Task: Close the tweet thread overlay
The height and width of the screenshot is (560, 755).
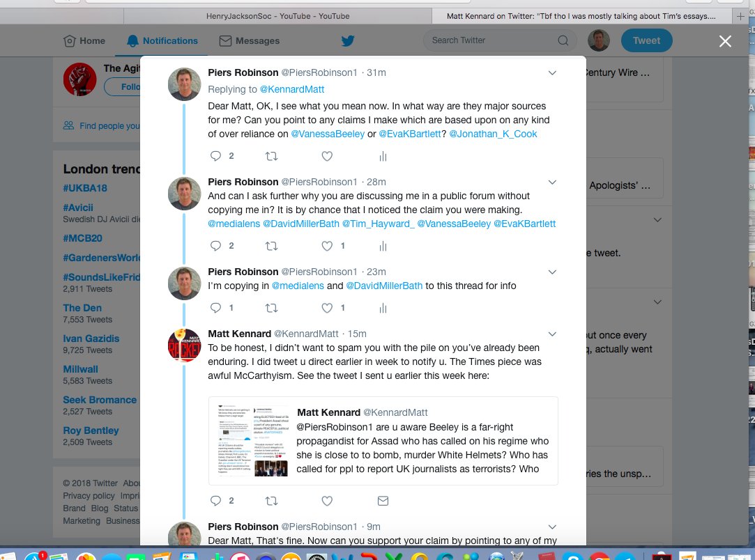Action: [725, 41]
